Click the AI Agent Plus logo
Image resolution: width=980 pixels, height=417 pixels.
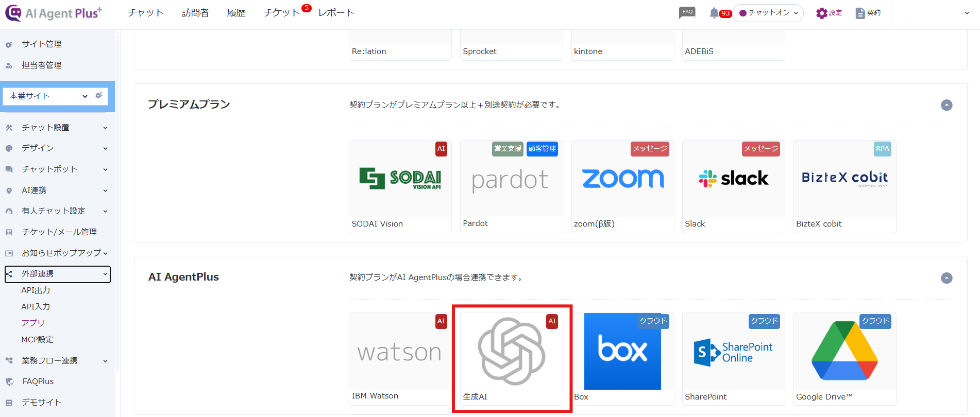coord(54,13)
